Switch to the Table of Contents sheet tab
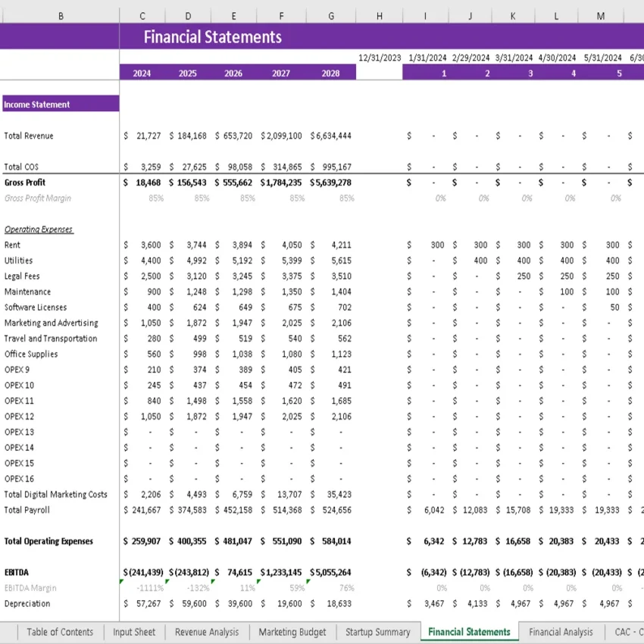This screenshot has height=644, width=644. tap(60, 632)
